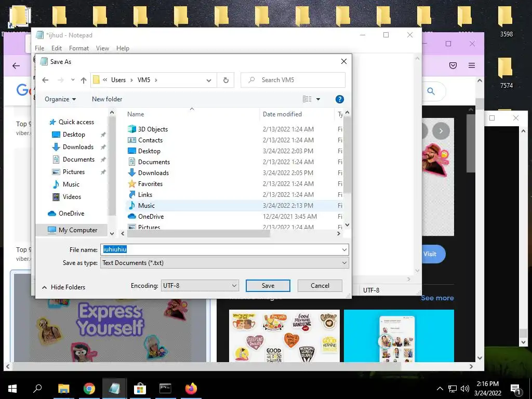Click the Save button

coord(268,286)
